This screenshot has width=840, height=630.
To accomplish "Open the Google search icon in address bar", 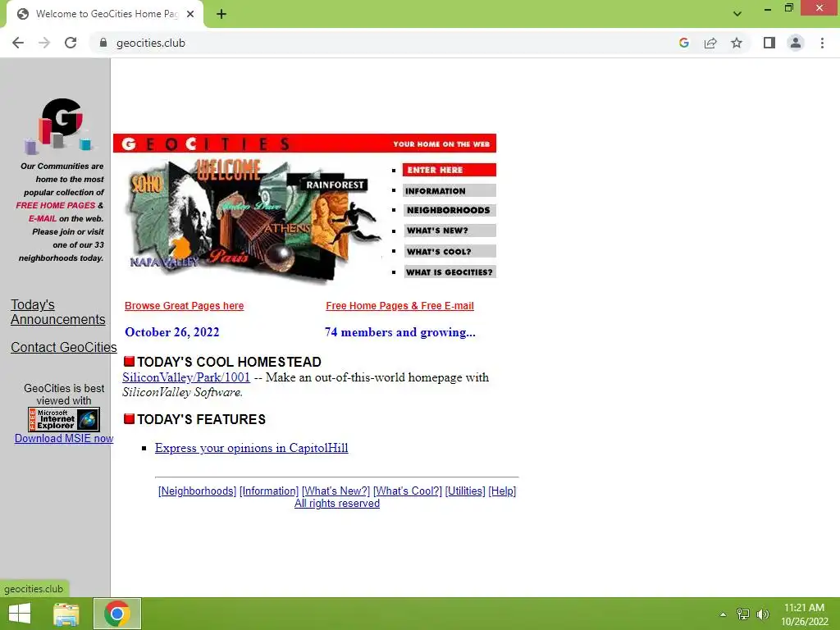I will pos(683,43).
